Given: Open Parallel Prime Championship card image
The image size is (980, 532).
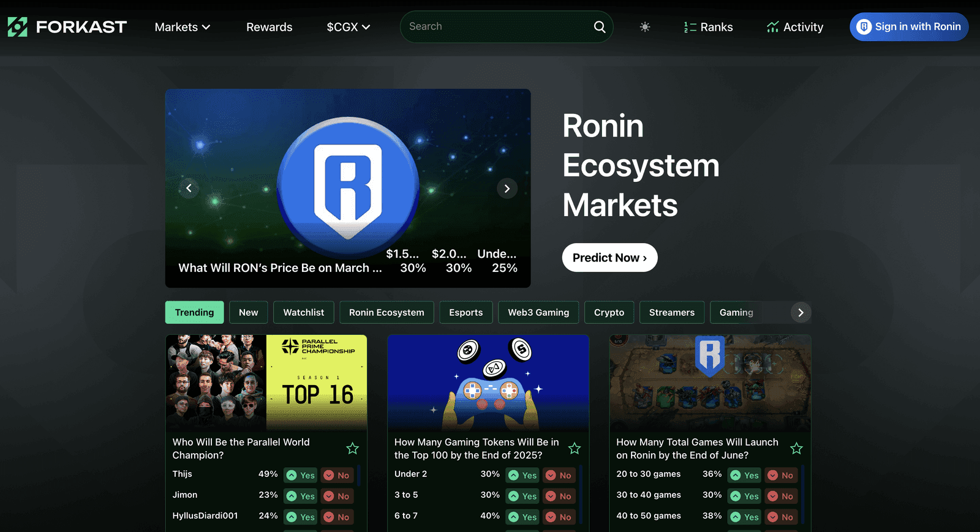Looking at the screenshot, I should coord(266,383).
